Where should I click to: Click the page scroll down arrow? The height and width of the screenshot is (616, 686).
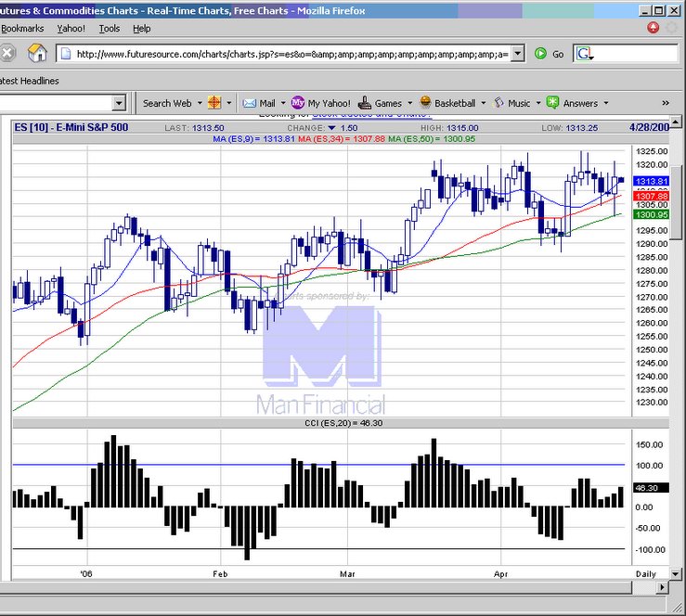[676, 574]
